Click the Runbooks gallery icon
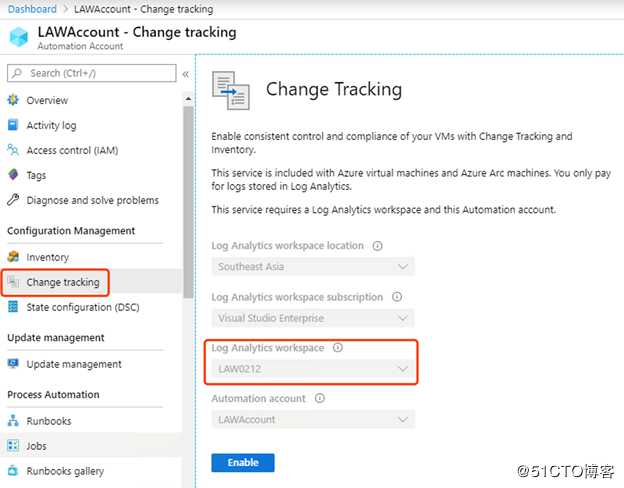 [13, 470]
